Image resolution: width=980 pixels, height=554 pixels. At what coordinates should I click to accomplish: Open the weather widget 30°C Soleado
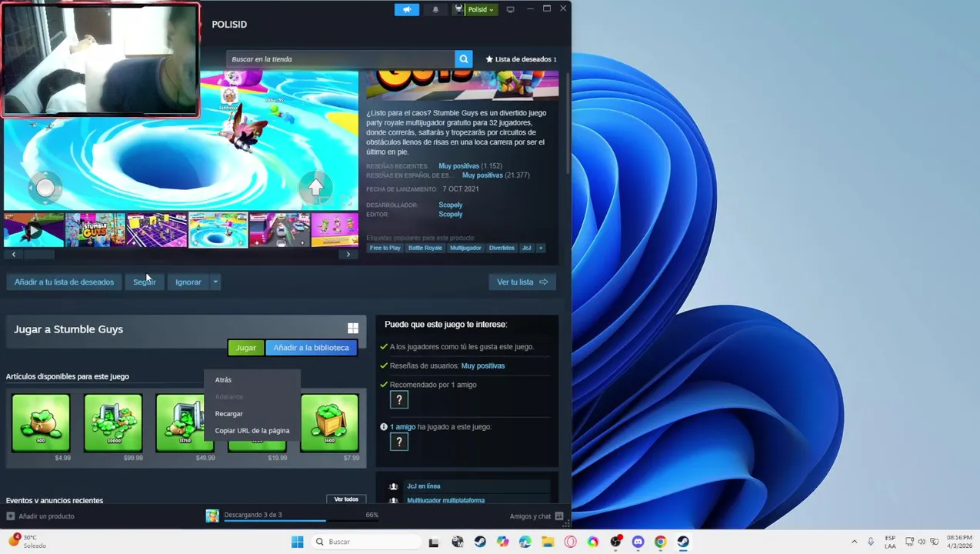[x=28, y=542]
